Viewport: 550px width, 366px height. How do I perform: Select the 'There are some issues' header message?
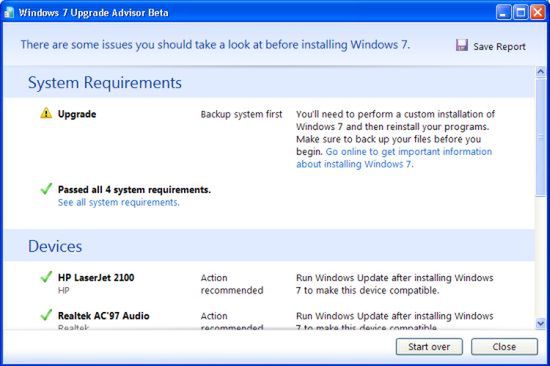point(215,45)
